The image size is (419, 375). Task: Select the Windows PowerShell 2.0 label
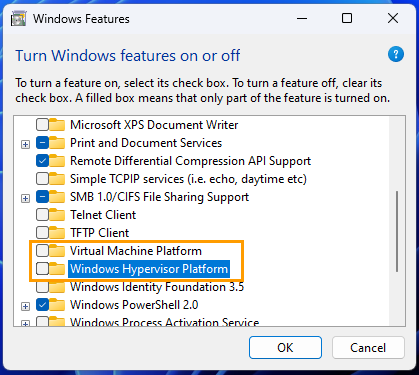pos(134,305)
